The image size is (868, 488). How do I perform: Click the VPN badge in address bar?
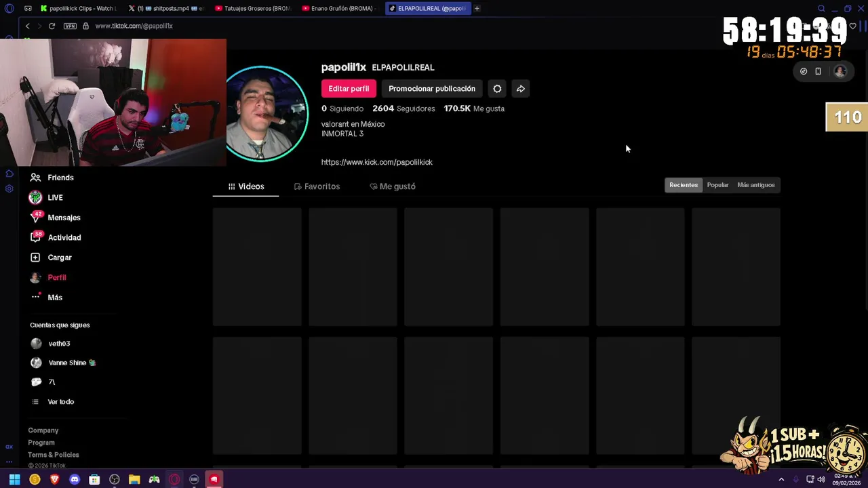[x=70, y=26]
